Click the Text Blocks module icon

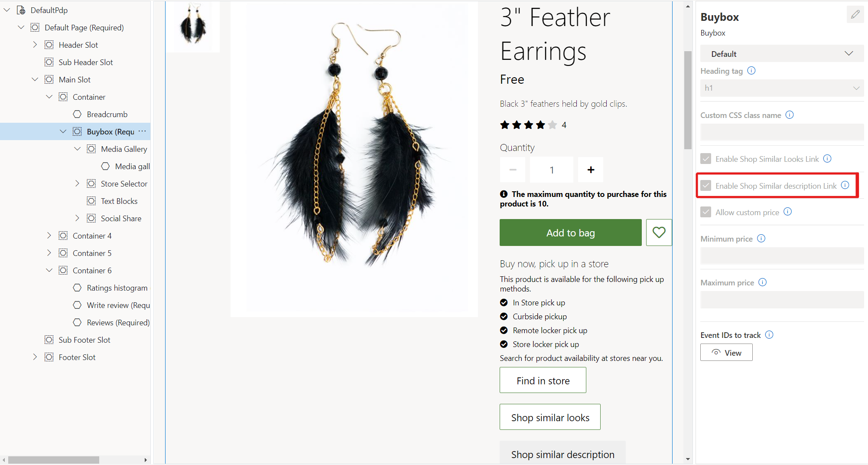[x=91, y=201]
